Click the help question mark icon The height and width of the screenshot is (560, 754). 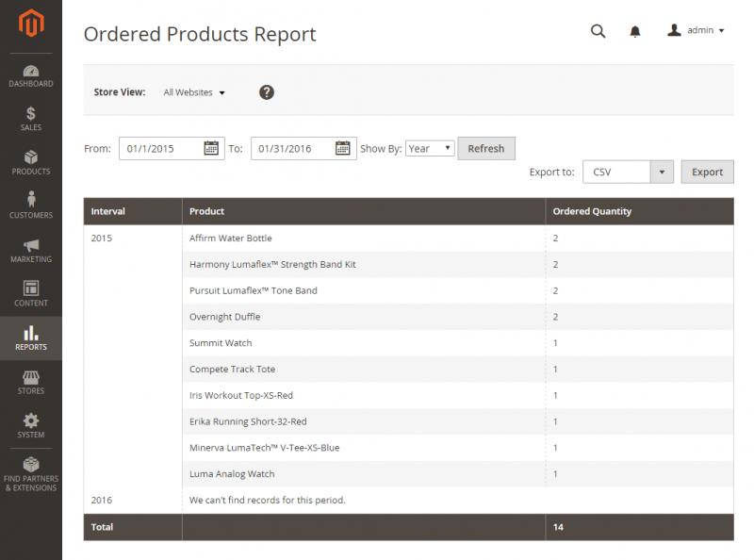[267, 91]
